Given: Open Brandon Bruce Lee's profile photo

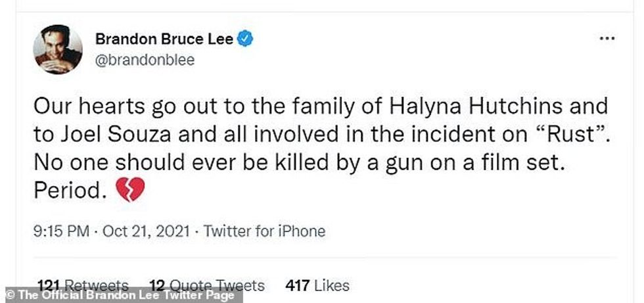Looking at the screenshot, I should pos(58,49).
